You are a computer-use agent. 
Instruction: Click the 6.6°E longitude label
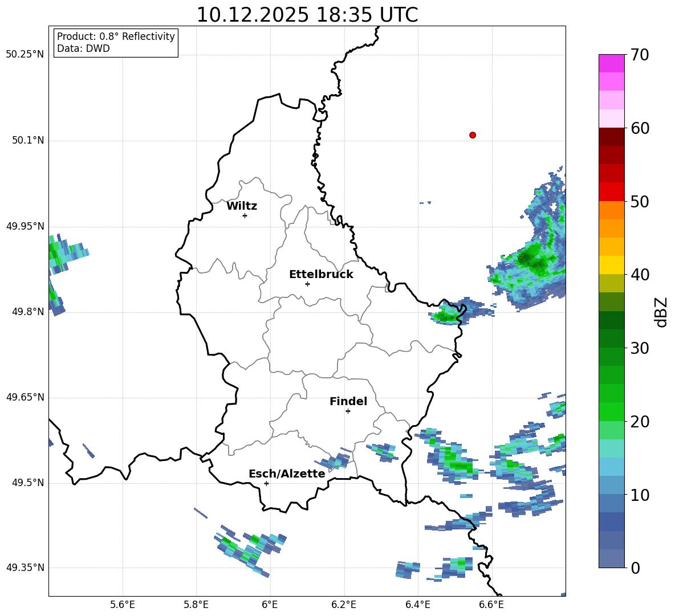[491, 605]
